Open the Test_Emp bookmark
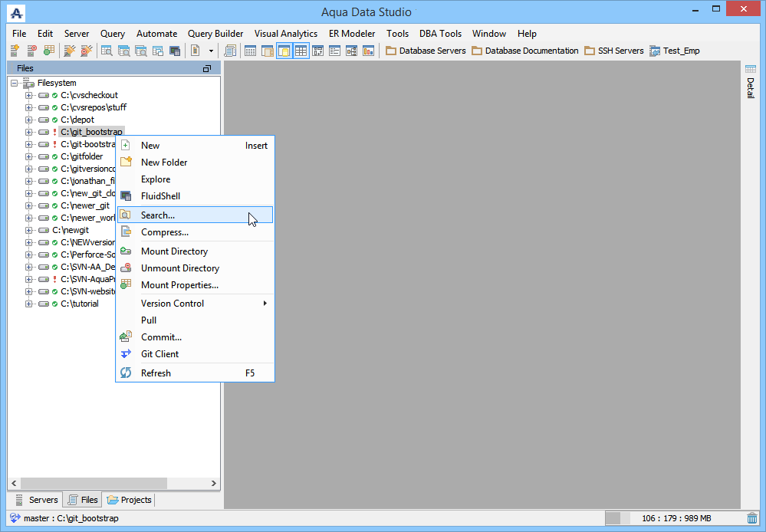 click(674, 51)
